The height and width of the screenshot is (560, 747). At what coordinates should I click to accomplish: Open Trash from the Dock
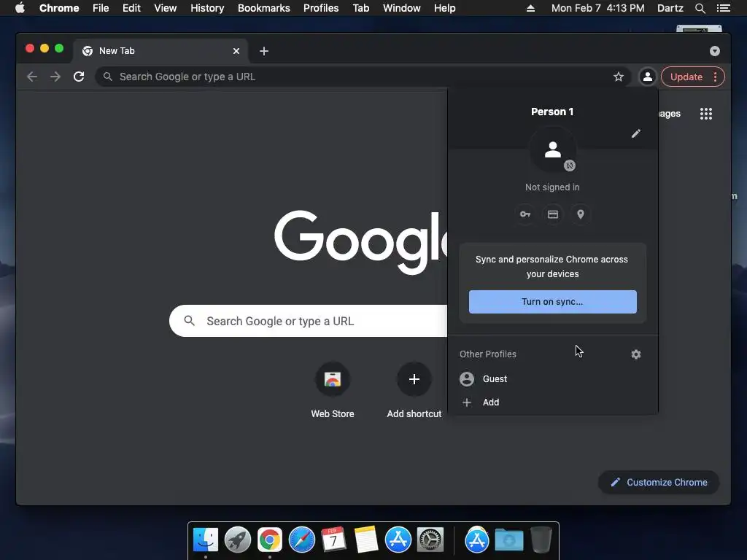tap(541, 540)
